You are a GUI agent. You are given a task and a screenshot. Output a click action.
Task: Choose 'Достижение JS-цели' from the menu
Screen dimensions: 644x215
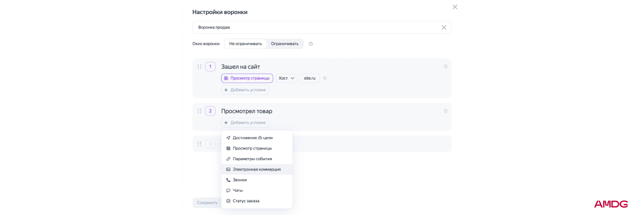[x=257, y=138]
